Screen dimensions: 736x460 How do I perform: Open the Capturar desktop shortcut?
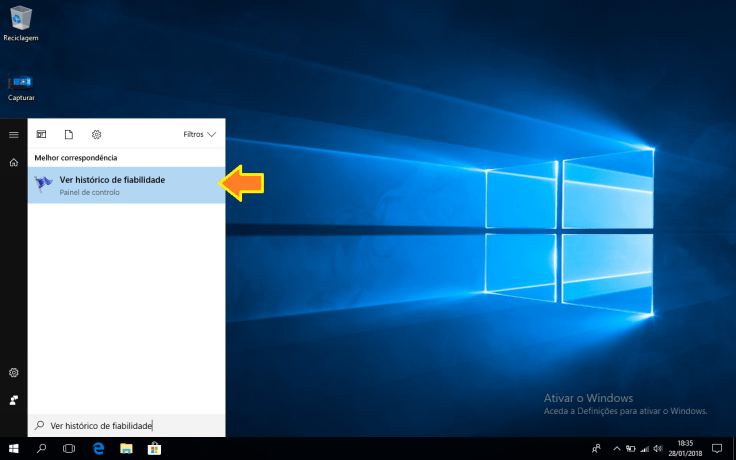(x=20, y=84)
